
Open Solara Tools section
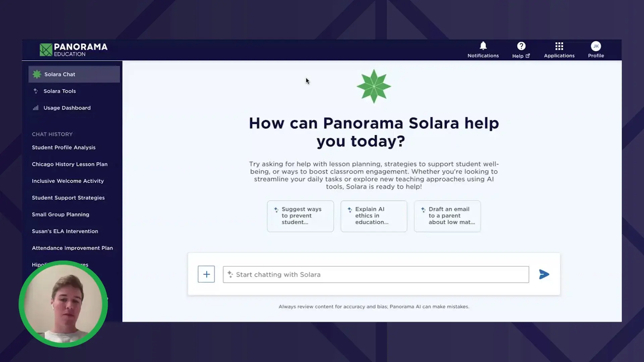click(59, 90)
